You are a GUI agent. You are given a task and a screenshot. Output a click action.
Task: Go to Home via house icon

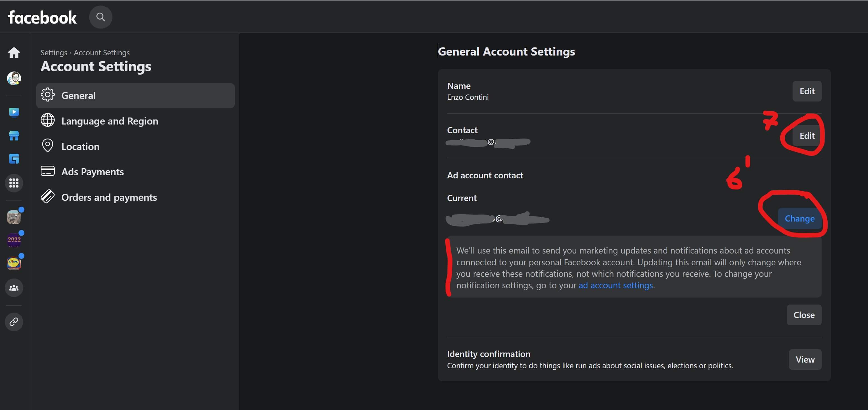[14, 53]
